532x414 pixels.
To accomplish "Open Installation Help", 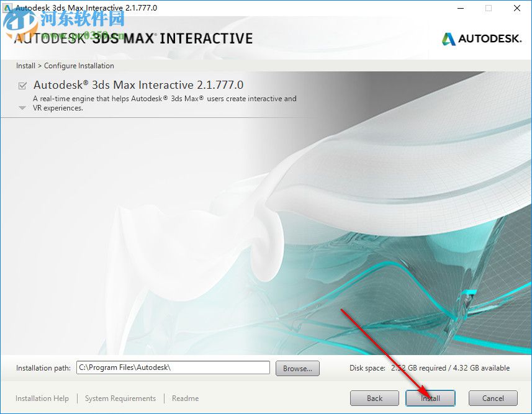I will point(42,398).
